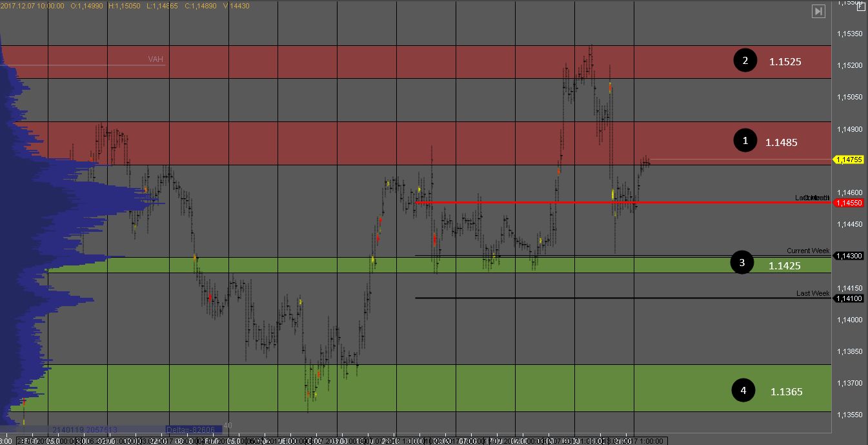The image size is (868, 445).
Task: Select the VAH label on the volume profile
Action: 156,59
